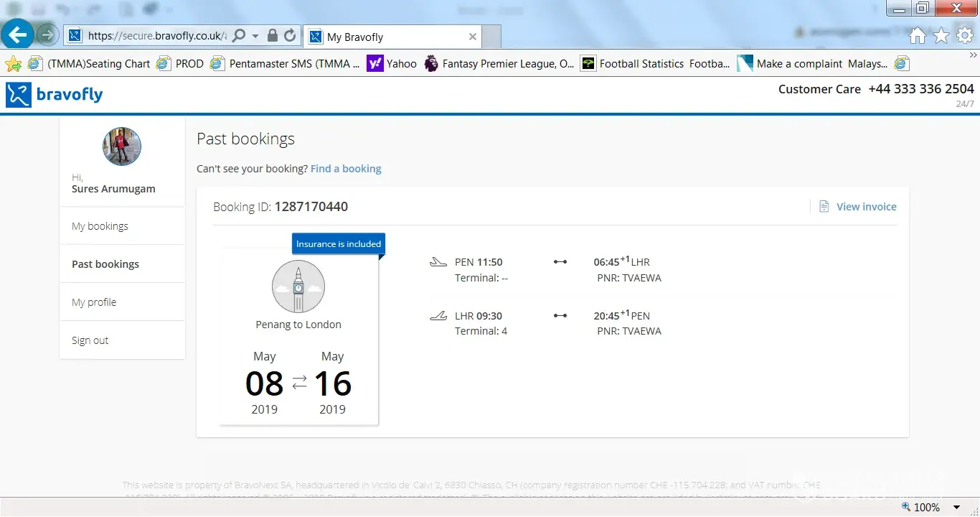
Task: Click the user profile avatar photo
Action: (122, 146)
